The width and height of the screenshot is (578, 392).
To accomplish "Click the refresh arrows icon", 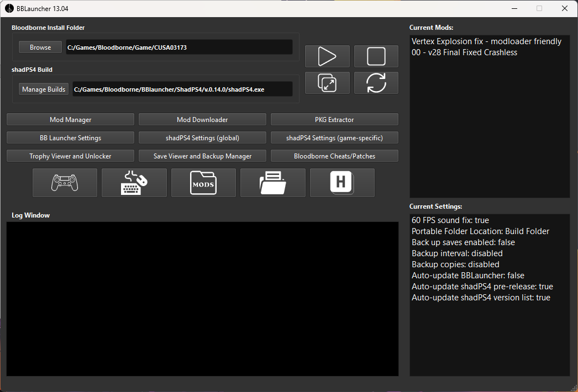I will 376,83.
